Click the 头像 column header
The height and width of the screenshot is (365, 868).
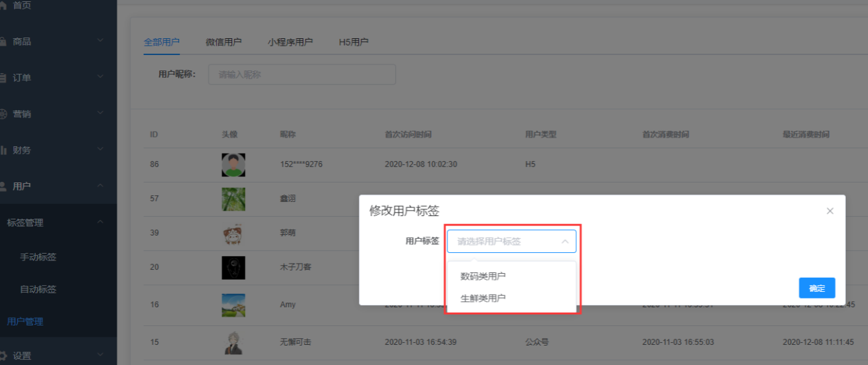(x=229, y=135)
